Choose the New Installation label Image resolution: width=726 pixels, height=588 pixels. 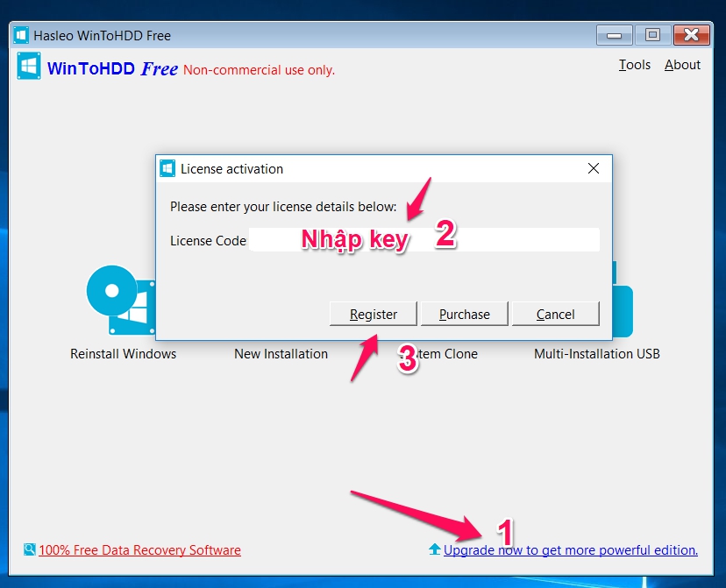pos(281,354)
